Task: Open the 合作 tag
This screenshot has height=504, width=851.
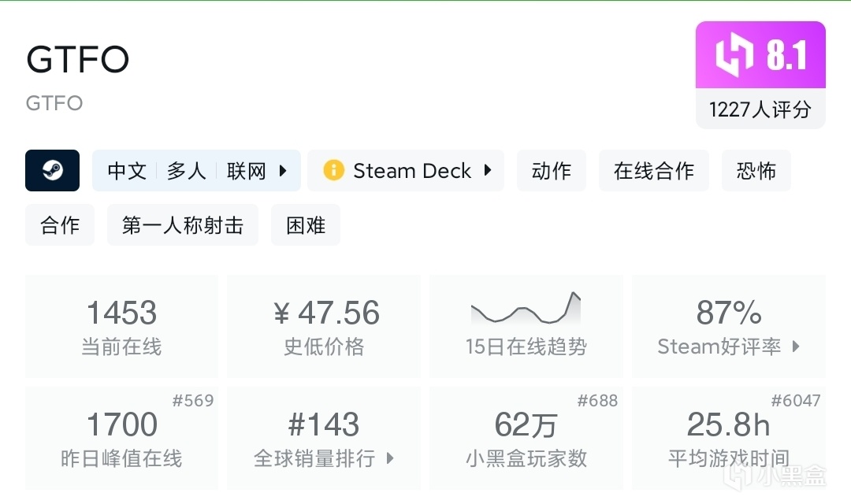Action: point(60,226)
